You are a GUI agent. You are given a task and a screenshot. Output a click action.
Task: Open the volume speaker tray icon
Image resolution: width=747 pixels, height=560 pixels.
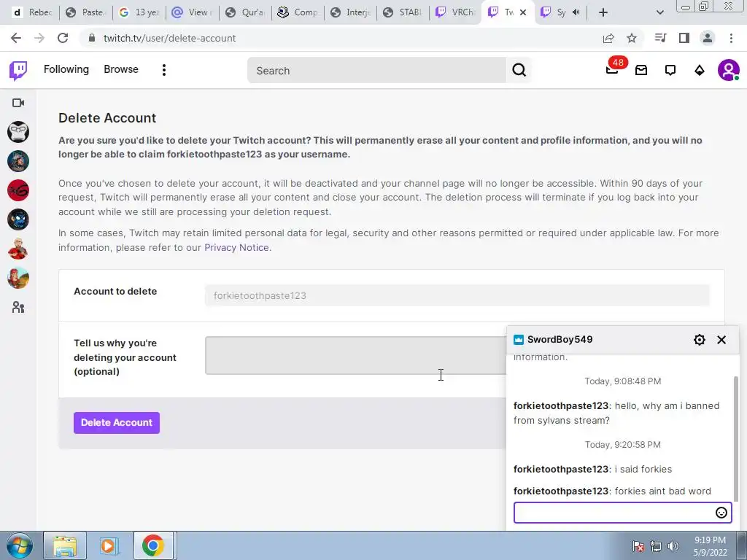pos(673,546)
